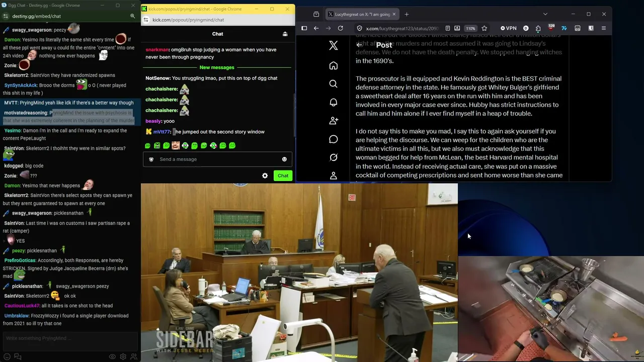
Task: Bookmark the x.com page with star
Action: pos(484,28)
